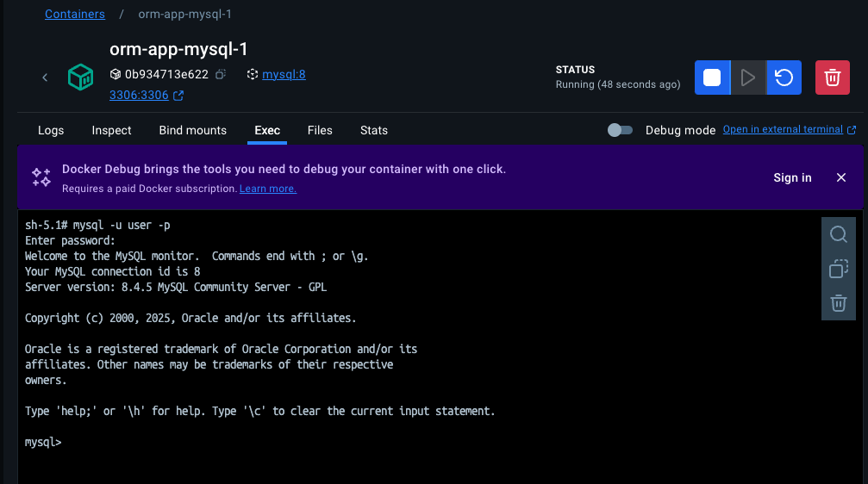
Task: Click the mysql> prompt in the terminal
Action: click(43, 443)
